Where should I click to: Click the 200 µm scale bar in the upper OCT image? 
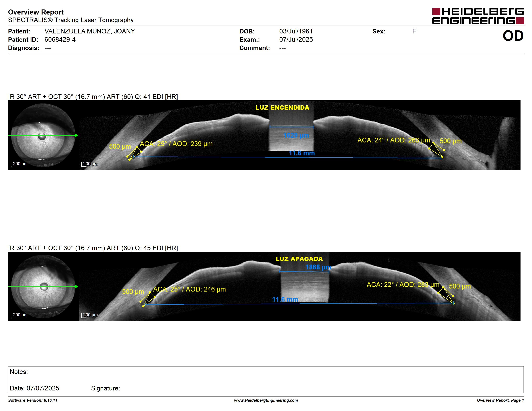[x=90, y=164]
